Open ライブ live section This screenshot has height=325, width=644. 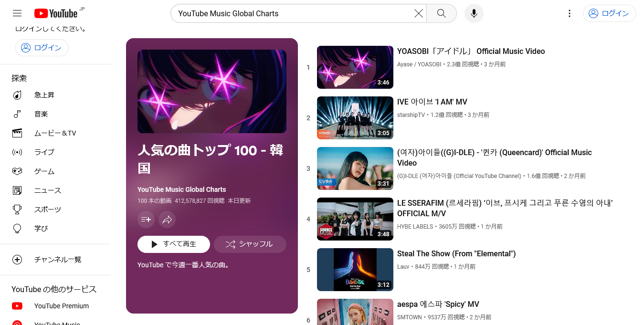(x=44, y=152)
